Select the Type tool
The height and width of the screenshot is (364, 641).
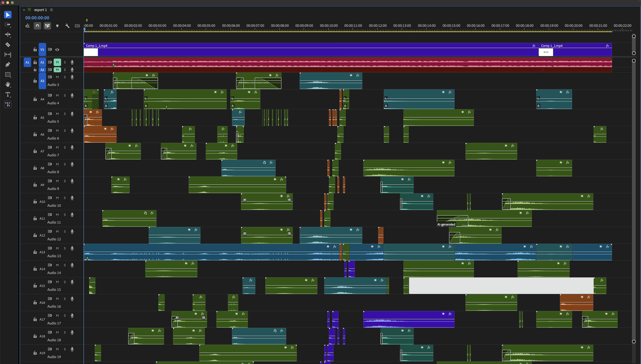pos(8,95)
